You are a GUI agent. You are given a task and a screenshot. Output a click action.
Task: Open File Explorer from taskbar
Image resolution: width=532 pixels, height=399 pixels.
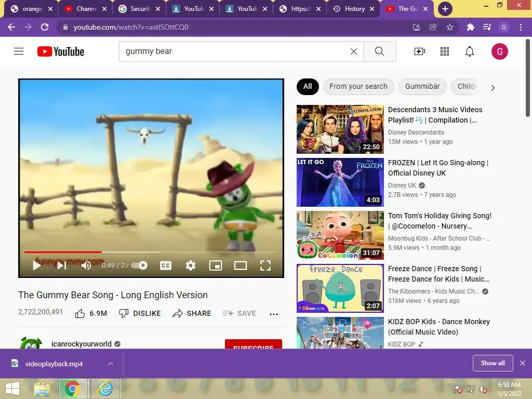coord(42,389)
